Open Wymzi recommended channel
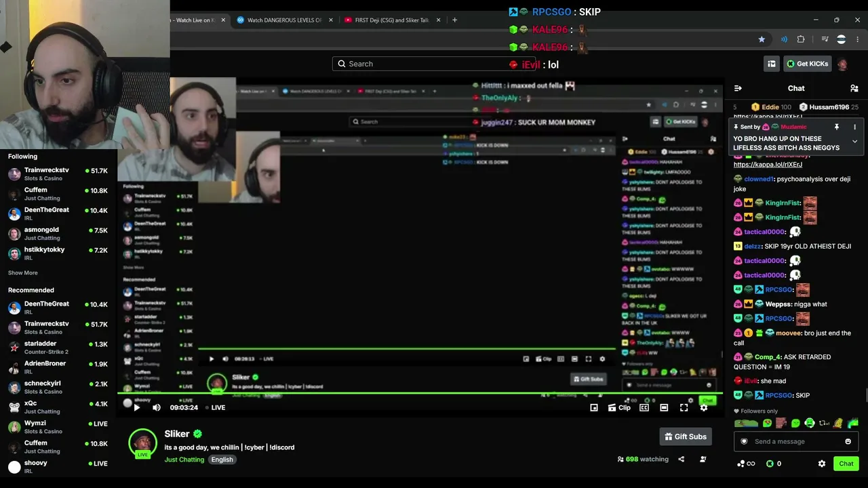This screenshot has height=488, width=868. [58, 427]
